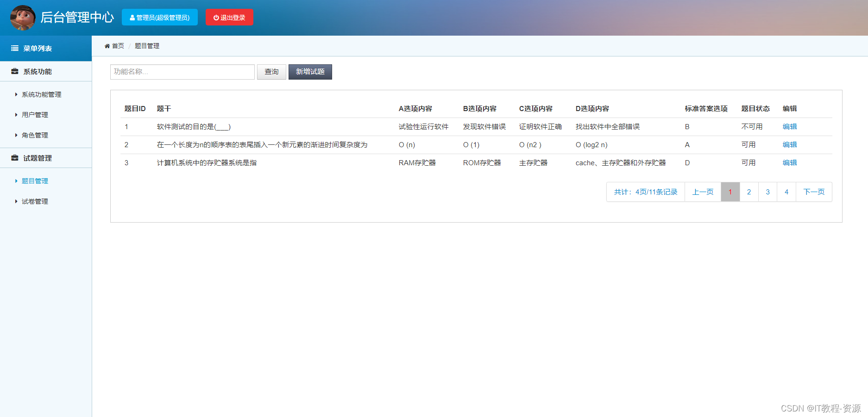Expand the 题目管理 arrow
This screenshot has width=868, height=417.
16,181
